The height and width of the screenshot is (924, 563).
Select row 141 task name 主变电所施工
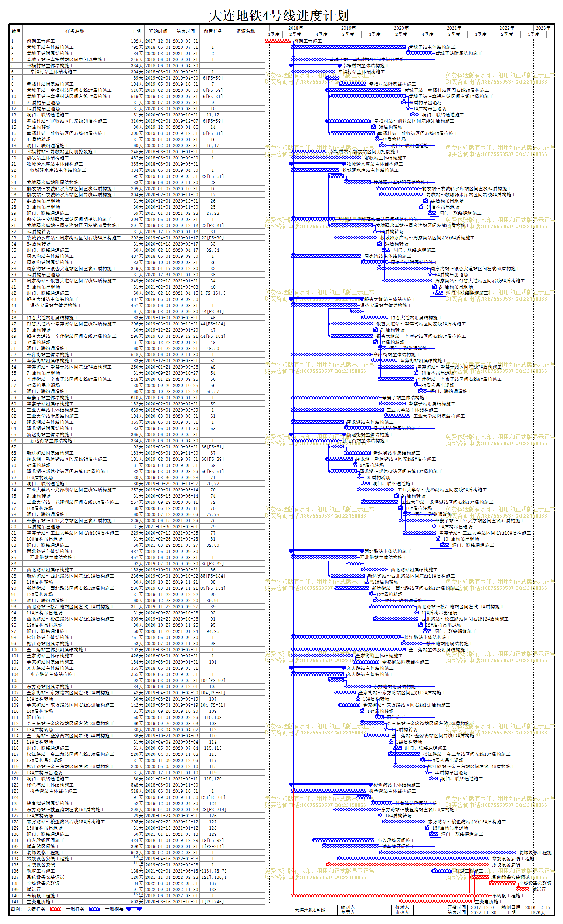click(x=41, y=902)
